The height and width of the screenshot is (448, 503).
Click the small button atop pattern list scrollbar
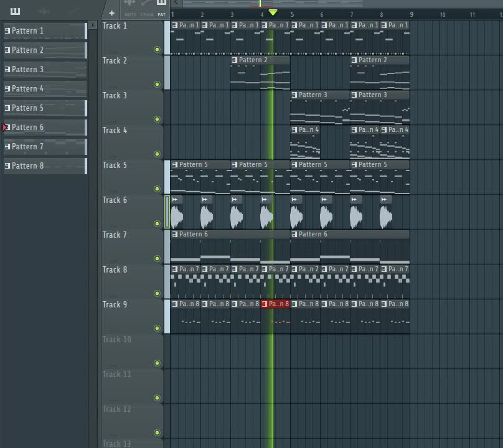[93, 25]
